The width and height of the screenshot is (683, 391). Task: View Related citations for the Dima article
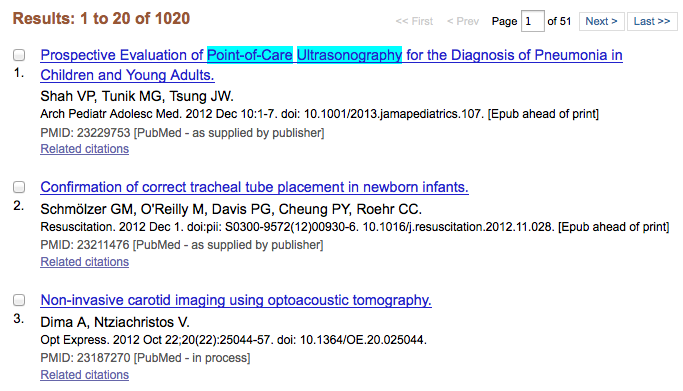point(85,375)
